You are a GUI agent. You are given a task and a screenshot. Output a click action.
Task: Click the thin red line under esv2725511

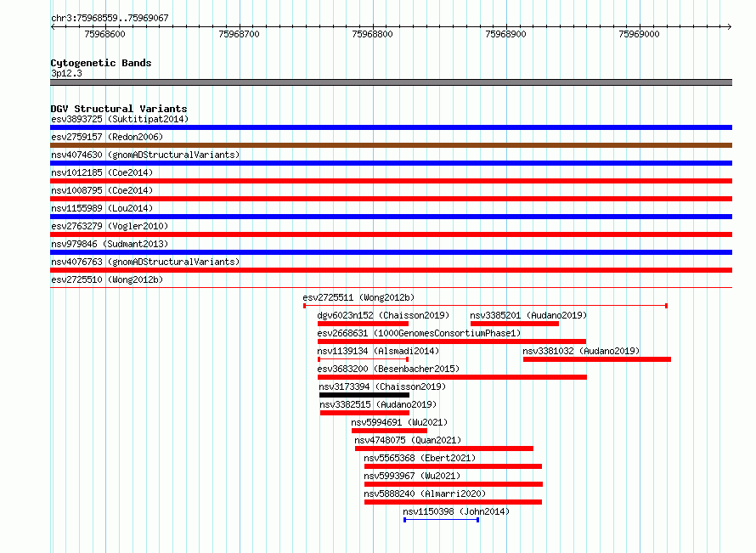click(485, 306)
